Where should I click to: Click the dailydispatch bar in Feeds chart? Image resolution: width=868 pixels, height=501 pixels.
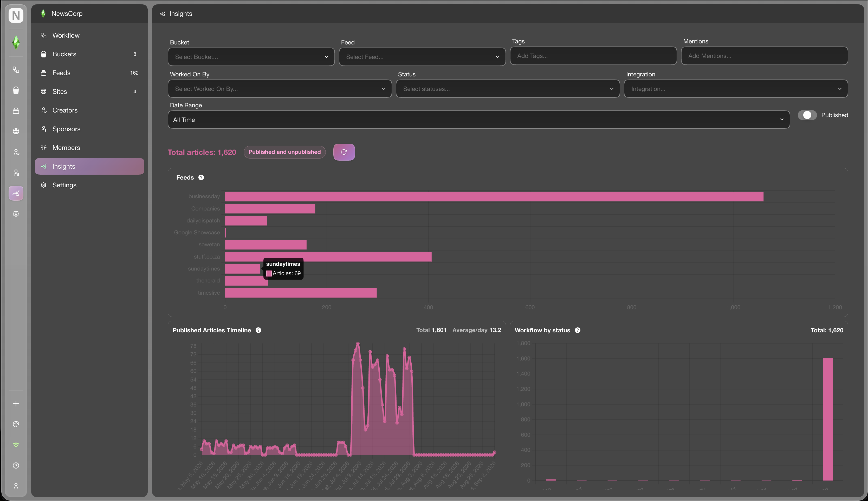[x=246, y=221]
